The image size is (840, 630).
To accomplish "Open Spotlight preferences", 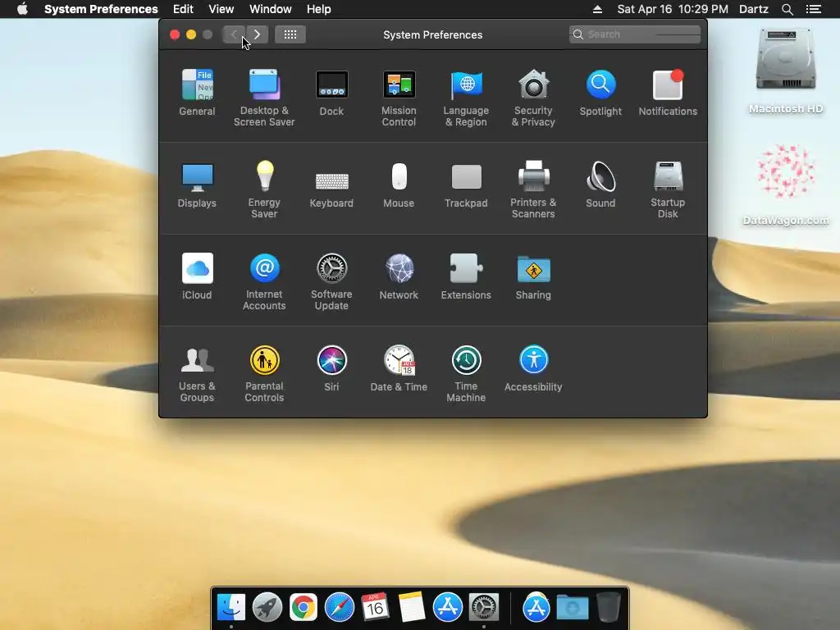I will coord(600,92).
